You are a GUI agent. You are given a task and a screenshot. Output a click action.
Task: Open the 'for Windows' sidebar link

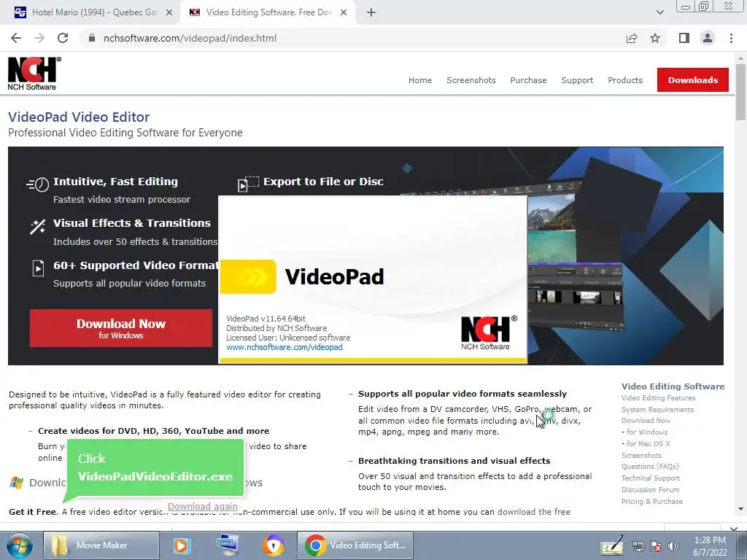[646, 432]
